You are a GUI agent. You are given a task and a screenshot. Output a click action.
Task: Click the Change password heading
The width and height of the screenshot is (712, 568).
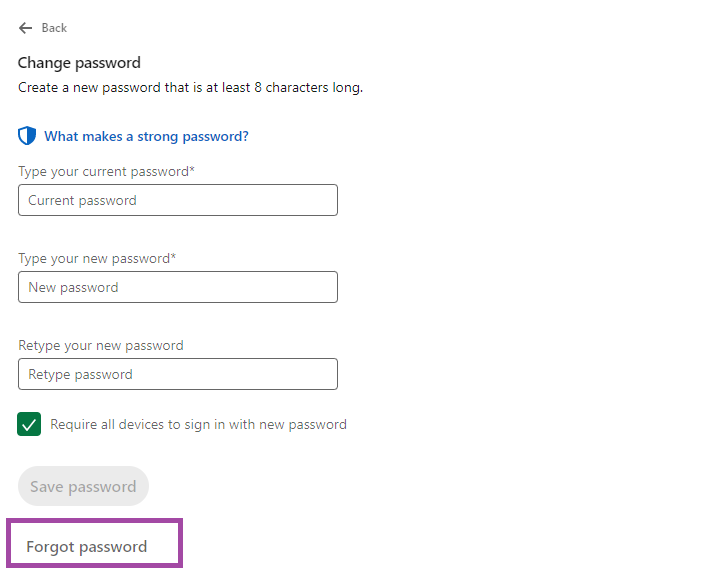(79, 63)
